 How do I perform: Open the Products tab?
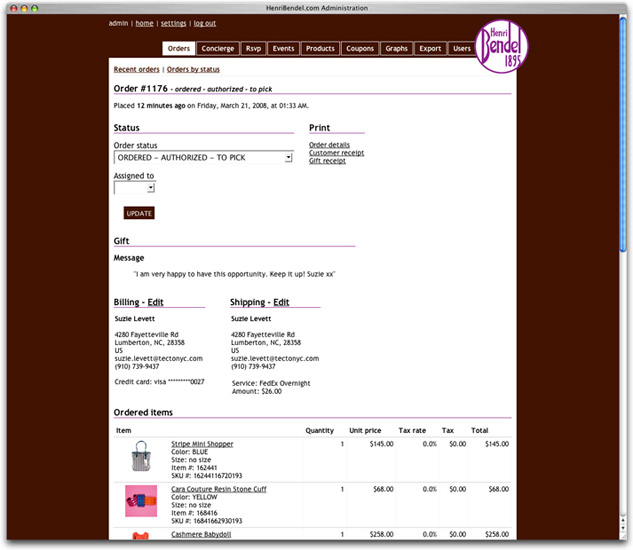320,49
